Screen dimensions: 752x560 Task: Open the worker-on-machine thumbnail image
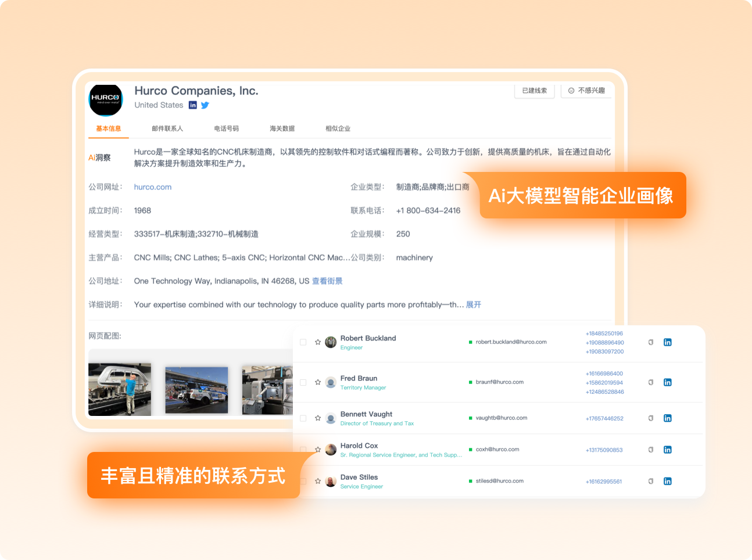[x=120, y=389]
